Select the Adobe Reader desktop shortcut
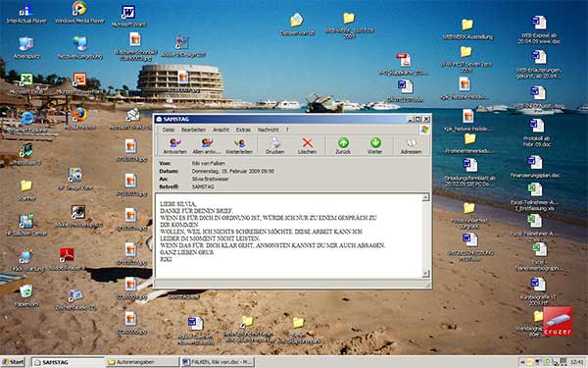Screen dimensions: 588x368 click(67, 259)
